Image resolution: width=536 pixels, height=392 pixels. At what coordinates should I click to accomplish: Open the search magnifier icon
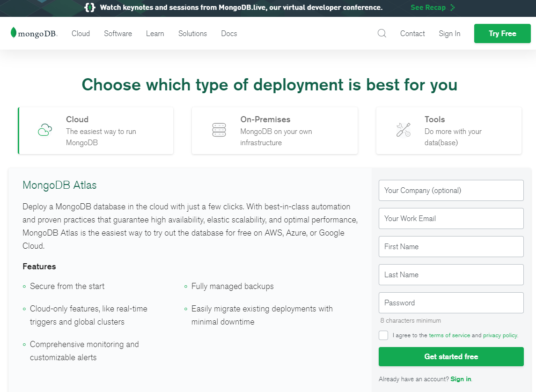pyautogui.click(x=382, y=33)
